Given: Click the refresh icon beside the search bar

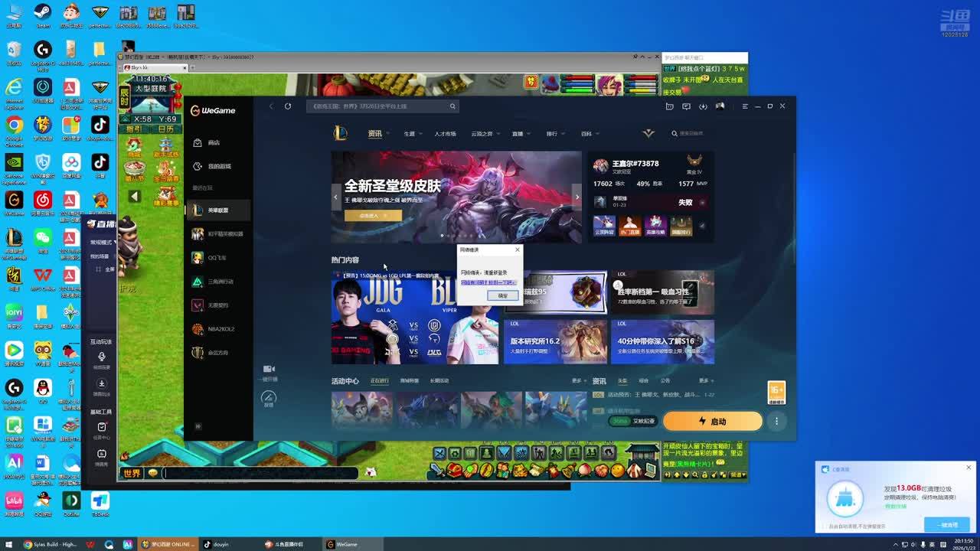Looking at the screenshot, I should point(288,106).
